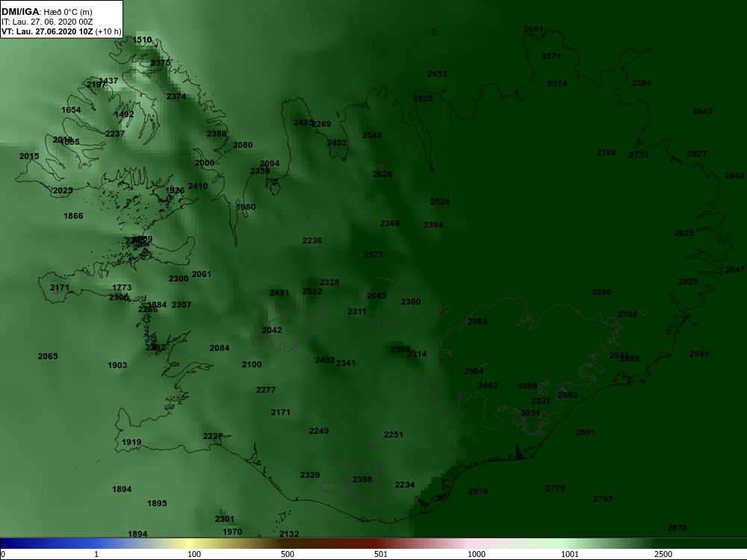Select the 2876 value label
This screenshot has height=560, width=747.
pos(678,528)
